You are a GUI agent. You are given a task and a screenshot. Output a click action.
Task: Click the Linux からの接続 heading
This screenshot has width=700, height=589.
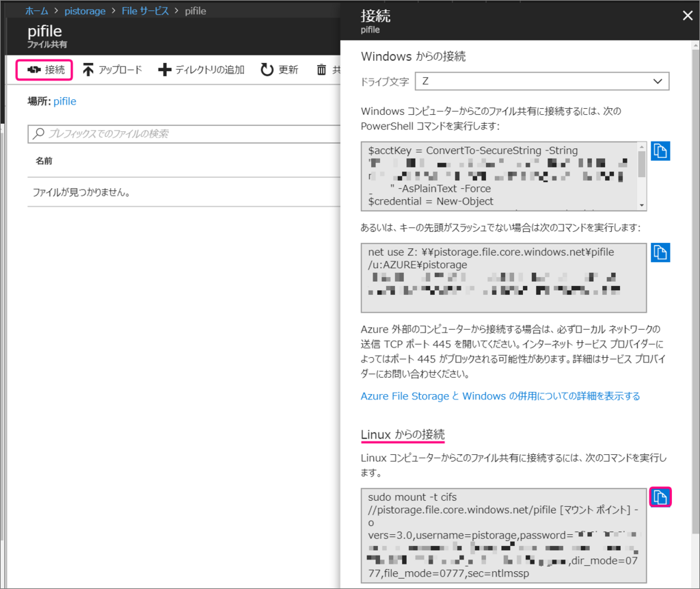pos(403,434)
